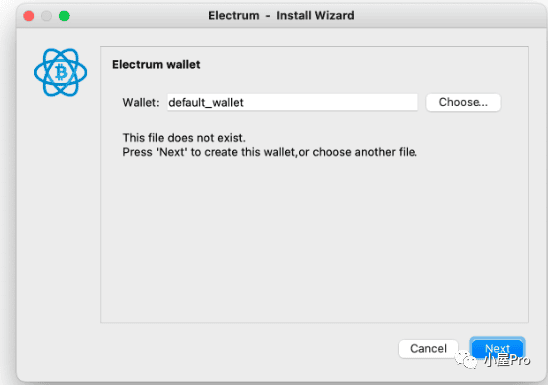Click the WeChat watermark icon near Next

466,359
